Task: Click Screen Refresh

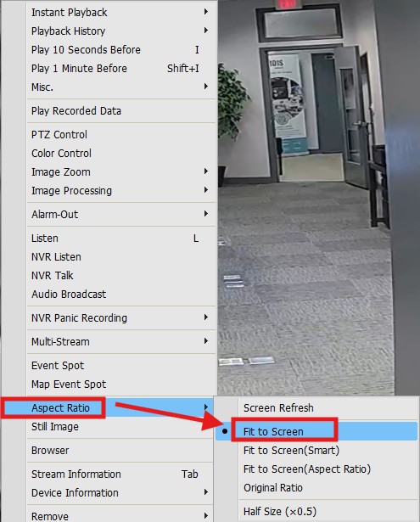Action: [x=316, y=407]
